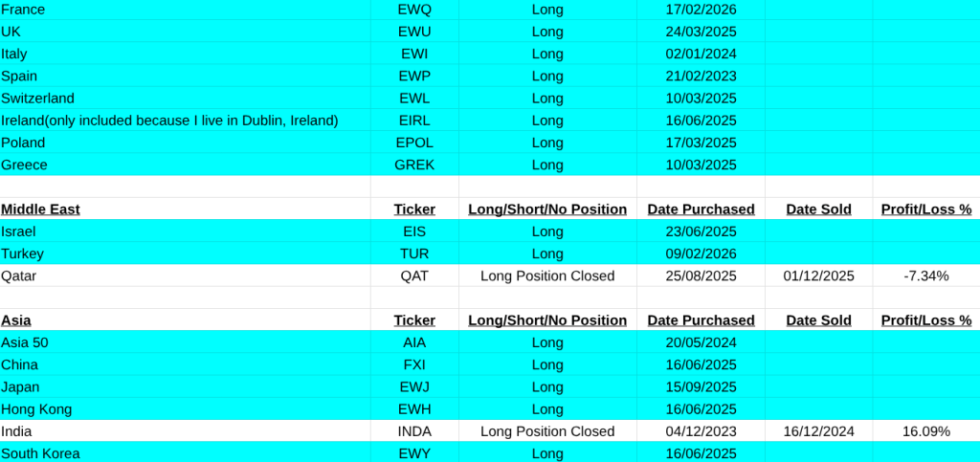Select Qatar's Long Position Closed cell
Screen dimensions: 980x462
[x=547, y=275]
